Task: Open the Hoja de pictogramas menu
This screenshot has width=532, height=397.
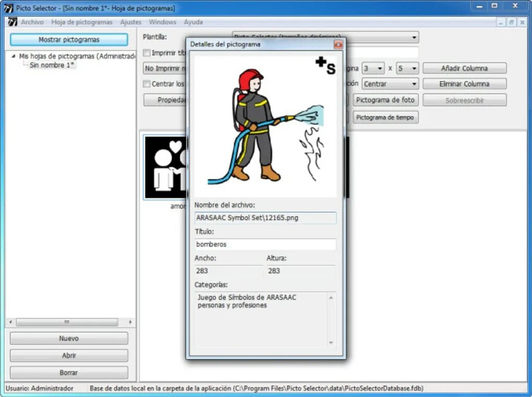Action: 82,22
